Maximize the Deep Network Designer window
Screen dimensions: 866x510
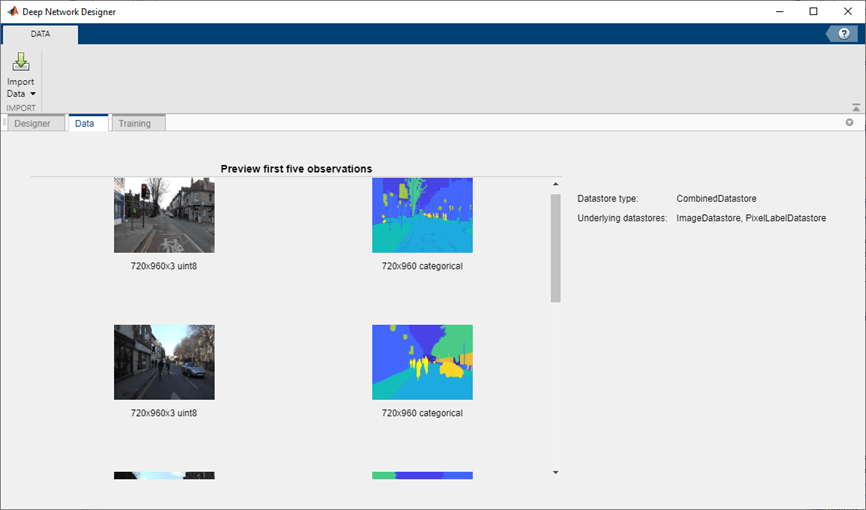click(813, 12)
